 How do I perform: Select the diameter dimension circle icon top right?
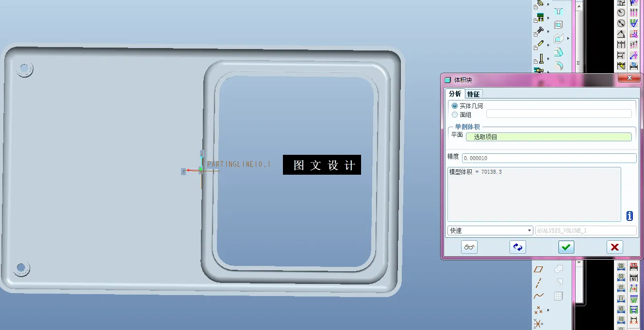[x=622, y=23]
